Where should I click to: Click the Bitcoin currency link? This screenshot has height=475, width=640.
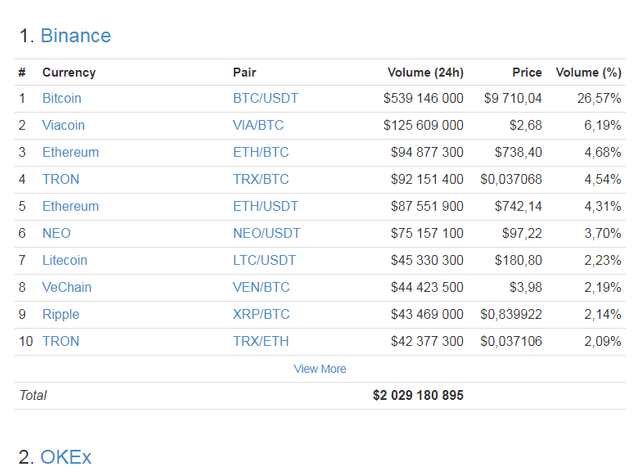(x=62, y=98)
